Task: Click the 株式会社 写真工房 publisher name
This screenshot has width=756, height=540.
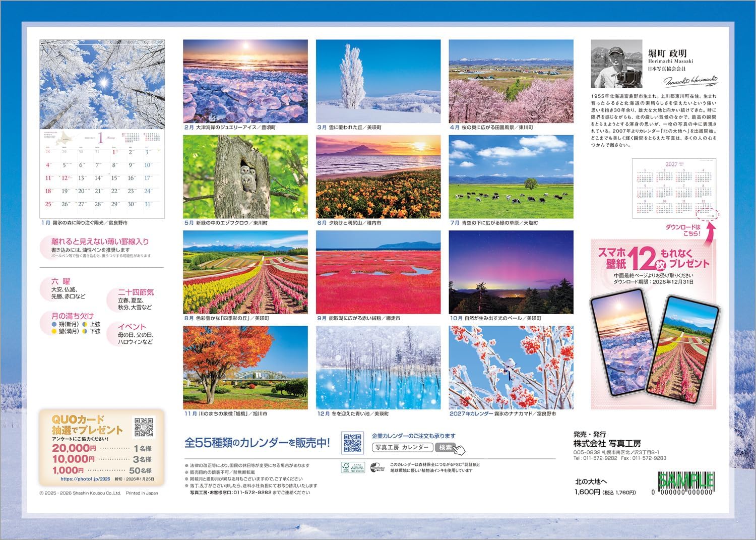Action: (x=607, y=443)
